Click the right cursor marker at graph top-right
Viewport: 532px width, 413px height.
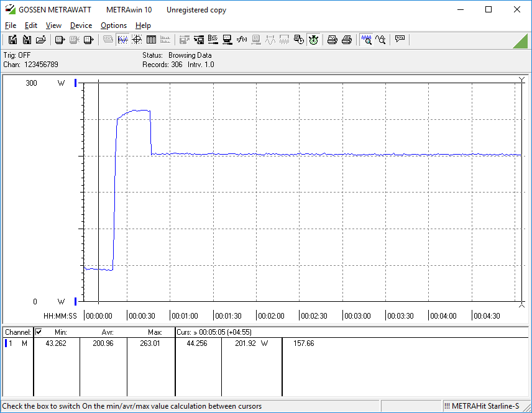click(522, 80)
